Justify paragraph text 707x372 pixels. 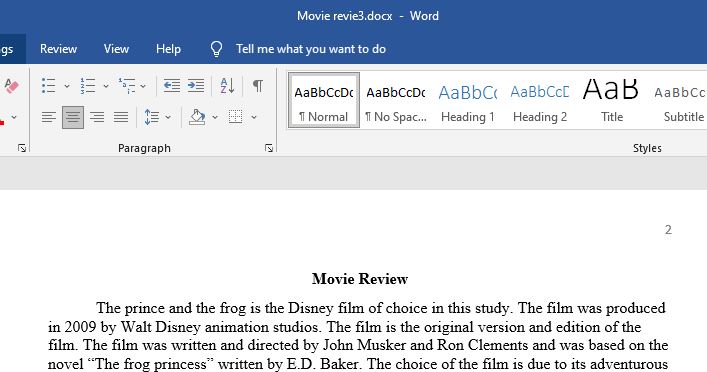[121, 117]
